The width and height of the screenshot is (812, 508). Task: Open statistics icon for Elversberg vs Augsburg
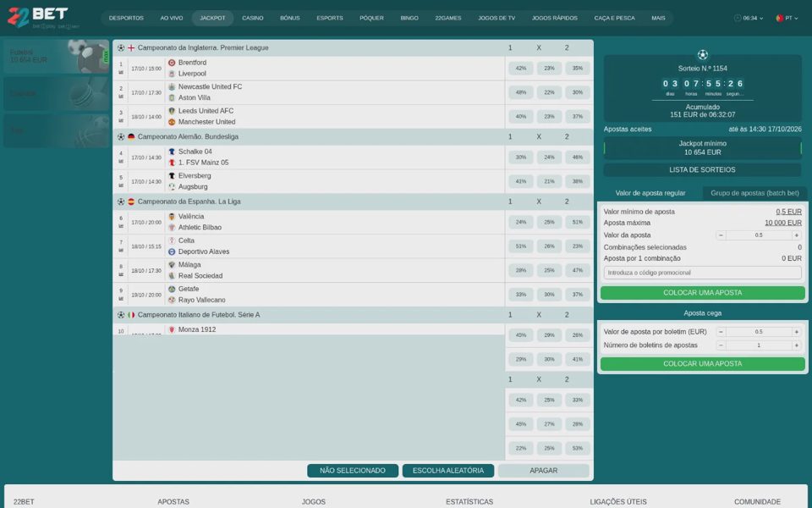(121, 186)
